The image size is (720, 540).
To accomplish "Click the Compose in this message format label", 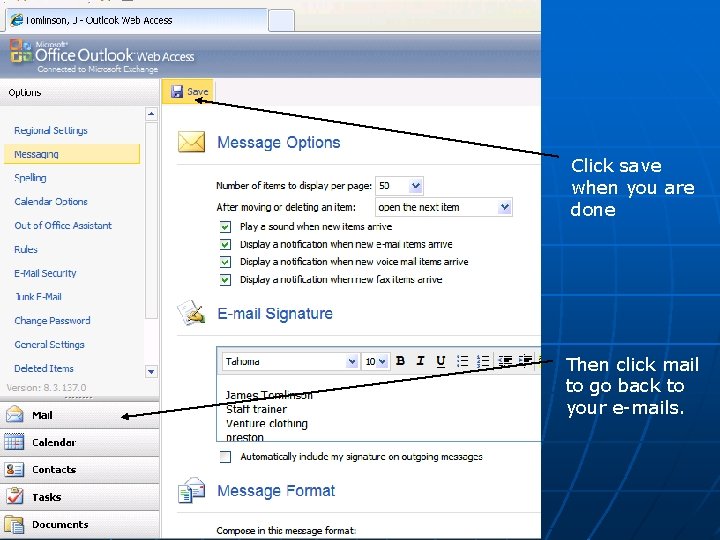I will [286, 530].
